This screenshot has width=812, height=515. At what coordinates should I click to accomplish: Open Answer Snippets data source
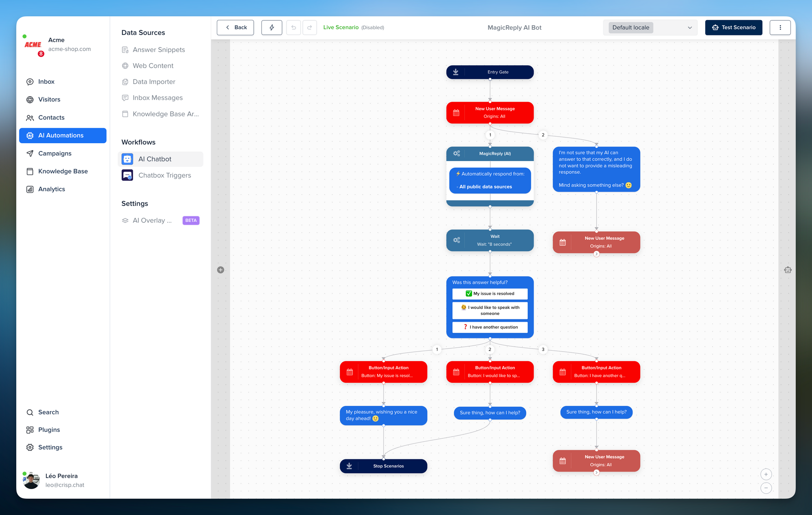click(x=158, y=50)
